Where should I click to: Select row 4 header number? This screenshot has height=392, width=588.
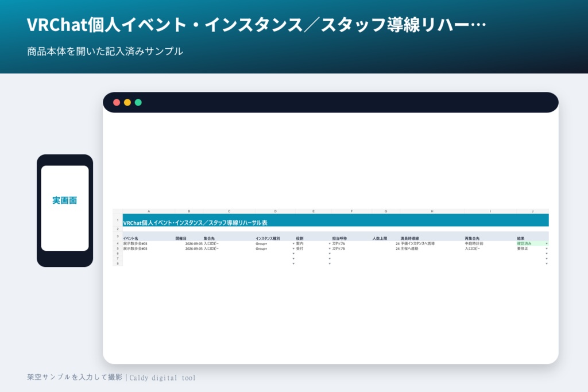click(118, 243)
